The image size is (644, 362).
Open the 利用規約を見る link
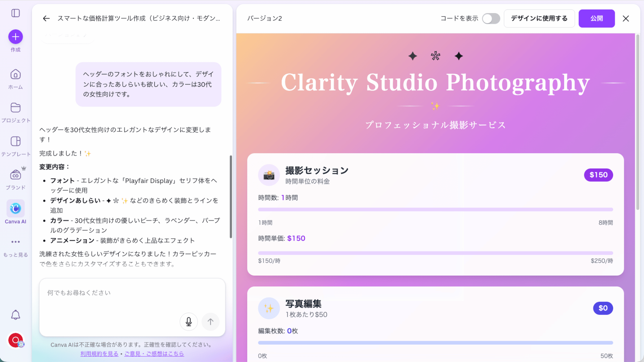click(x=99, y=354)
